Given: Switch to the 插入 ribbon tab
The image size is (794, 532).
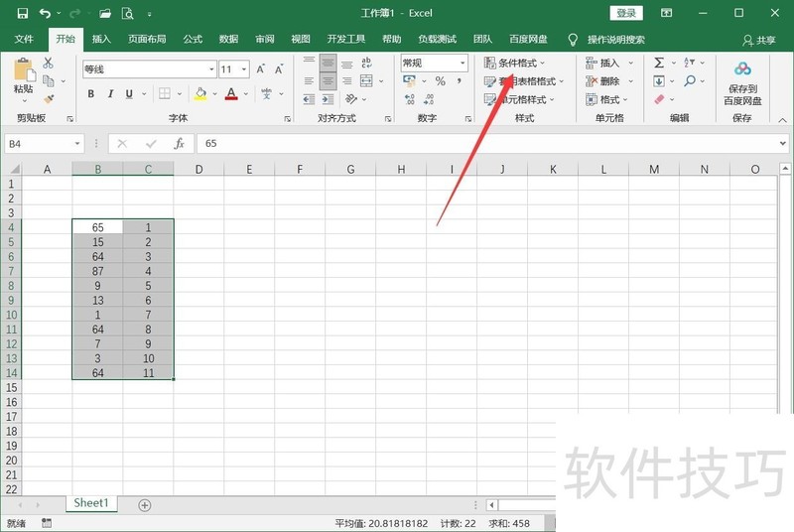Looking at the screenshot, I should point(101,39).
